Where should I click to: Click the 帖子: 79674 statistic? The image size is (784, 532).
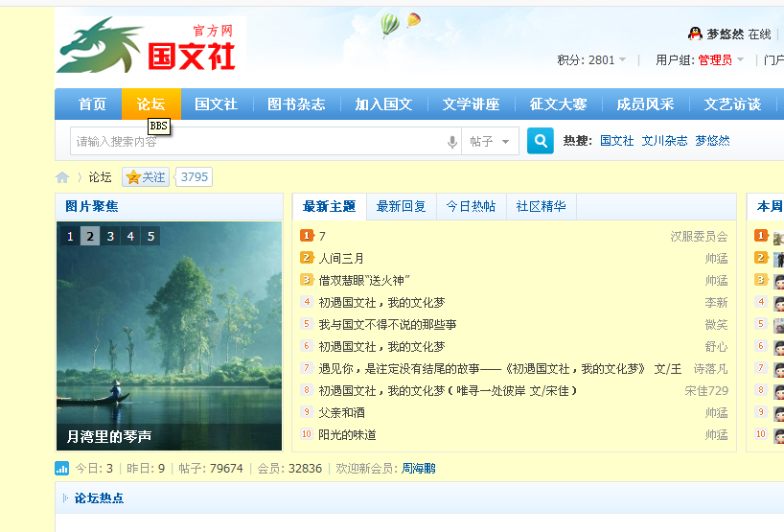tap(211, 469)
